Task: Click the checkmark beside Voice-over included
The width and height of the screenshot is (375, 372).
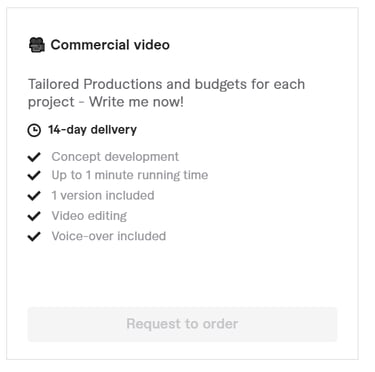Action: coord(34,236)
